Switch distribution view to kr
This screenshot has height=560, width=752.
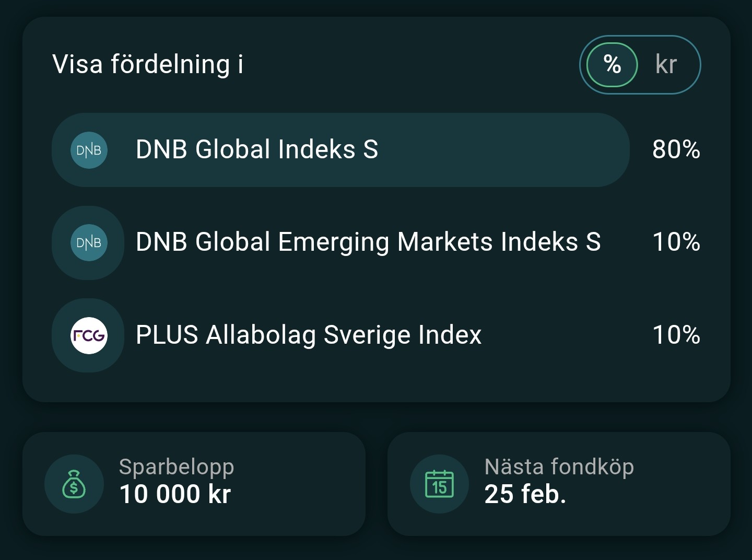click(666, 65)
